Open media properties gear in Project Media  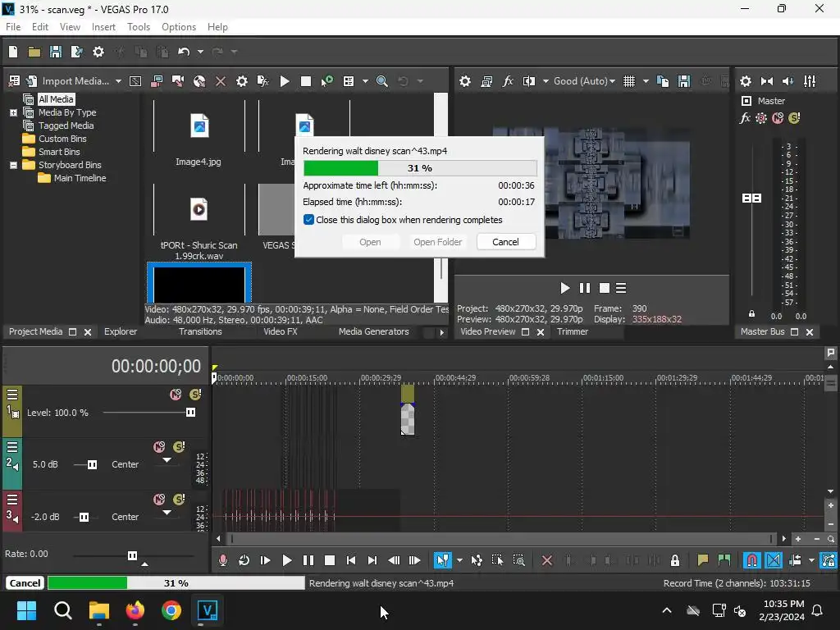tap(242, 81)
